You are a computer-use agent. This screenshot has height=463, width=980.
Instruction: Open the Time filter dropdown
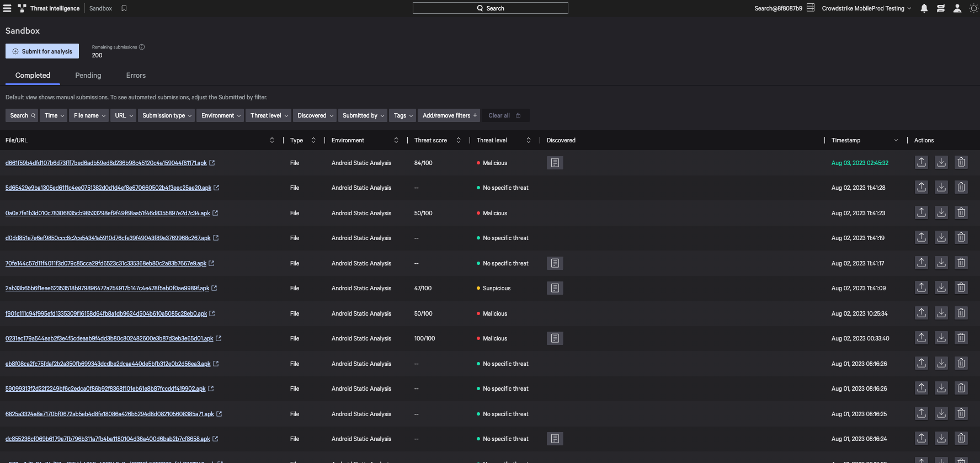click(x=54, y=115)
